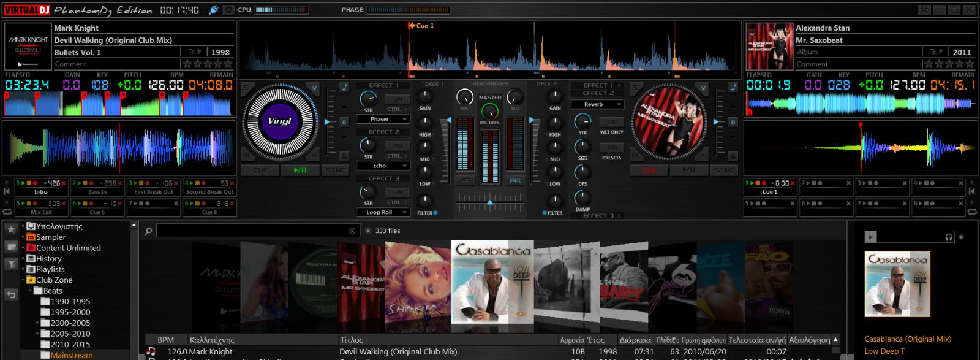Click SYNC on the Alexandra Stan deck
Image resolution: width=980 pixels, height=360 pixels.
(724, 170)
